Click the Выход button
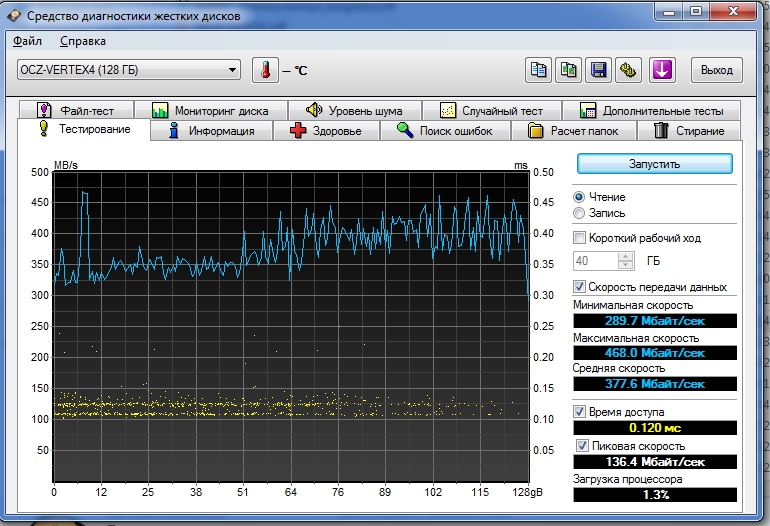This screenshot has height=526, width=770. (716, 70)
